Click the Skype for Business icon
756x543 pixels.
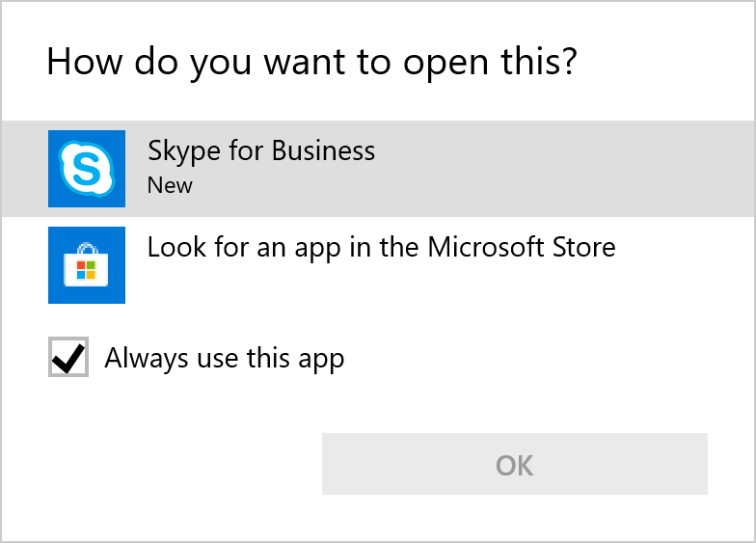(87, 169)
